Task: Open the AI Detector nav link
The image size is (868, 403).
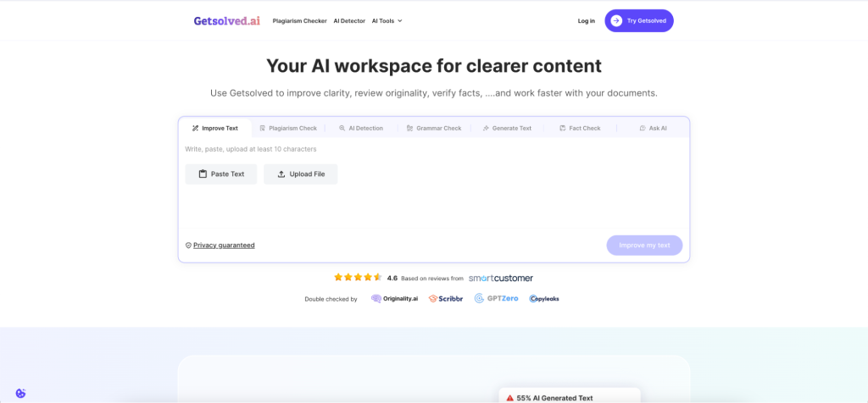Action: point(349,21)
